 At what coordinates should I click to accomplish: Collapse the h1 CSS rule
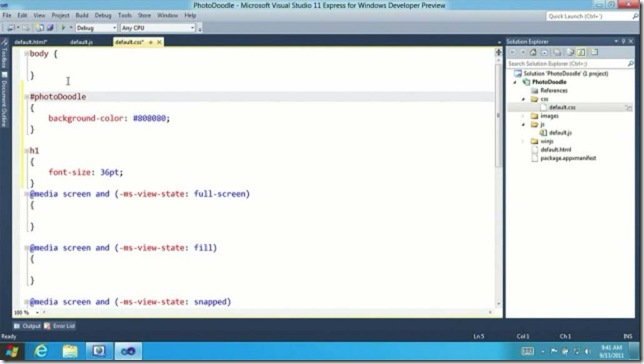click(26, 151)
